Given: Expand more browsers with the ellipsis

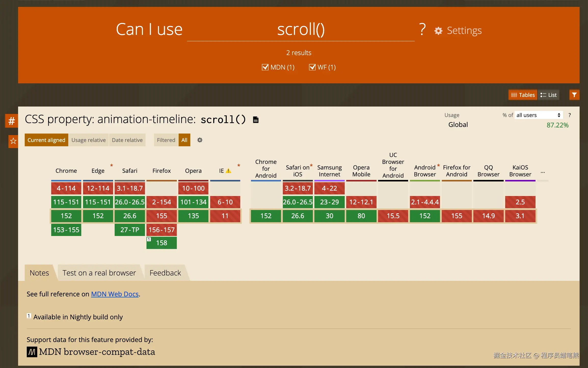Looking at the screenshot, I should (x=543, y=172).
